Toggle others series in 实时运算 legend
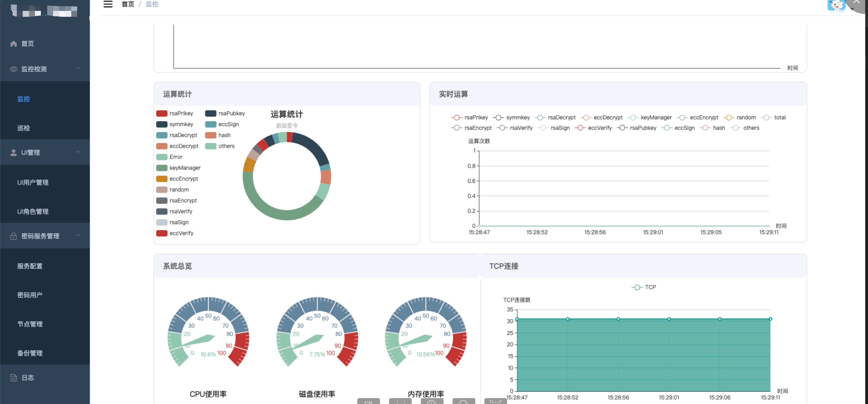Viewport: 868px width, 404px height. pyautogui.click(x=745, y=128)
